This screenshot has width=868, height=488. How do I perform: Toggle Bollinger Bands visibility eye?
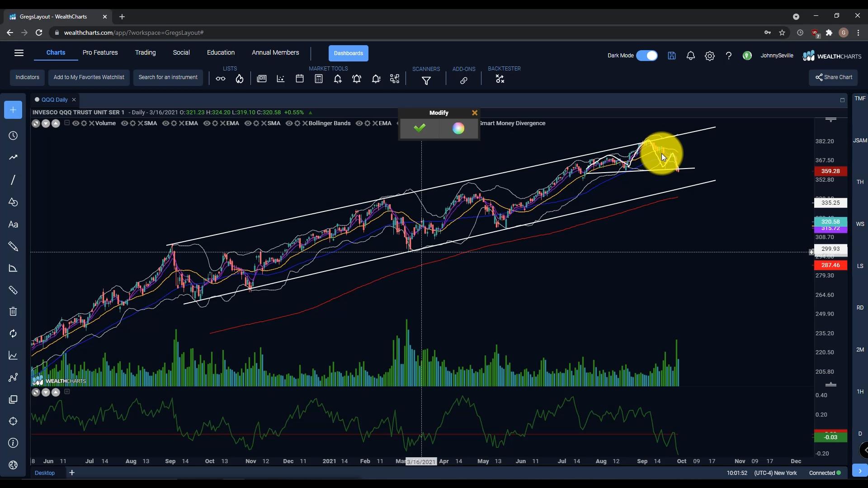click(289, 123)
